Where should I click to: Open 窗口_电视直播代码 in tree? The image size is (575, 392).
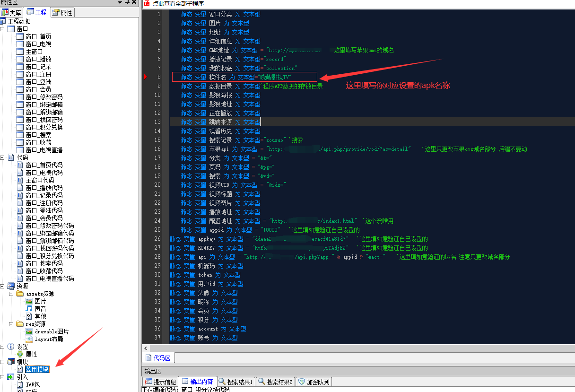tap(50, 279)
